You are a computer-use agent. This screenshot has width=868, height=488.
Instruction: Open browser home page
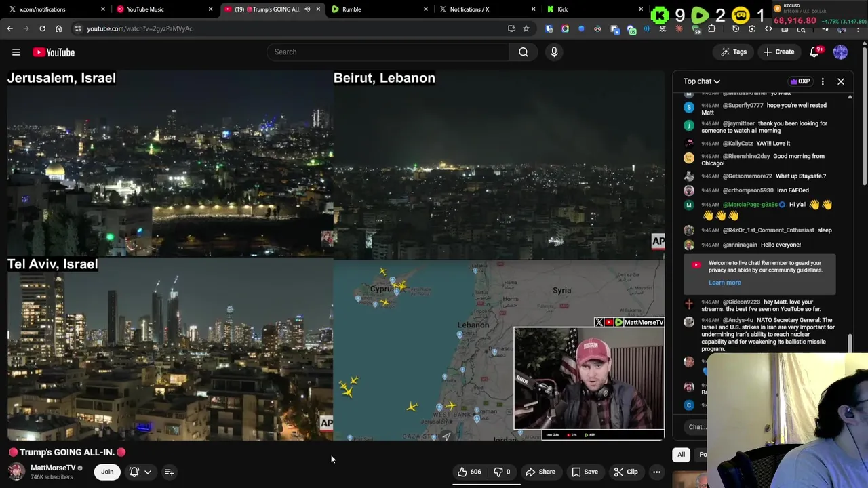(58, 28)
